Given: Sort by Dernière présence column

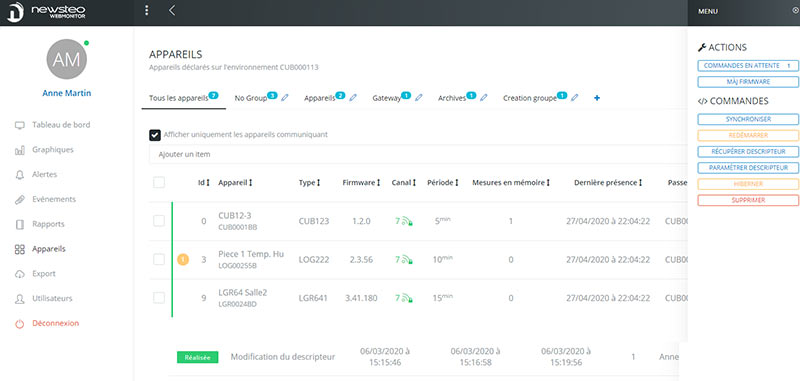Looking at the screenshot, I should click(x=608, y=183).
